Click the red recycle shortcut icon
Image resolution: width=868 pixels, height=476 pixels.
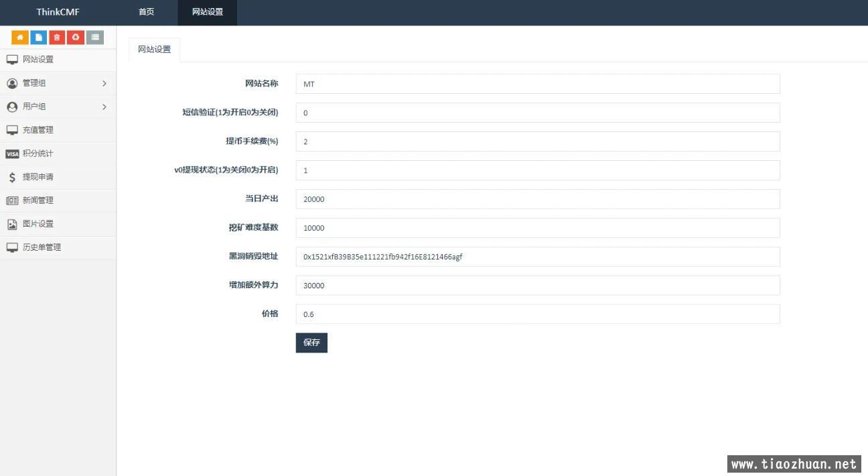[76, 37]
